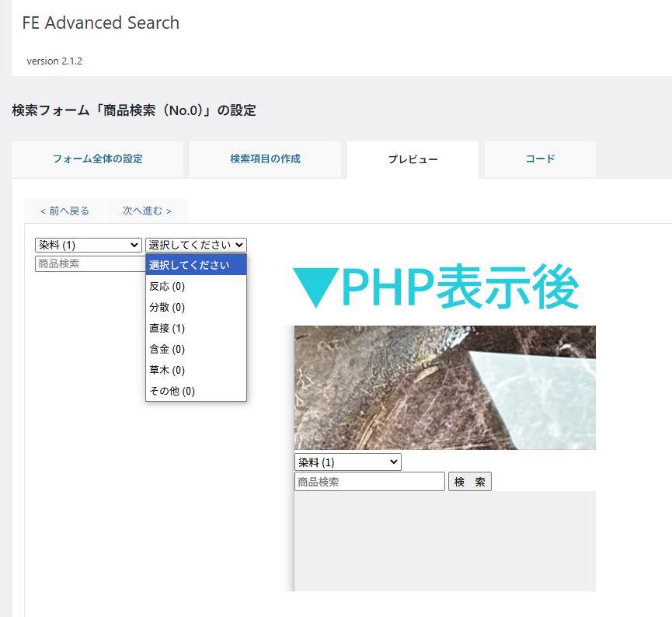Click the 検索フォーム「商品検索（No.0）」の設定 heading
This screenshot has width=672, height=617.
[134, 110]
